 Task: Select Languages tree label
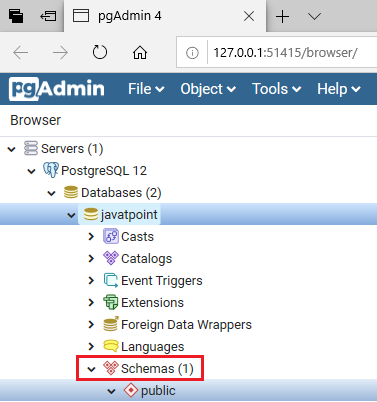point(152,347)
